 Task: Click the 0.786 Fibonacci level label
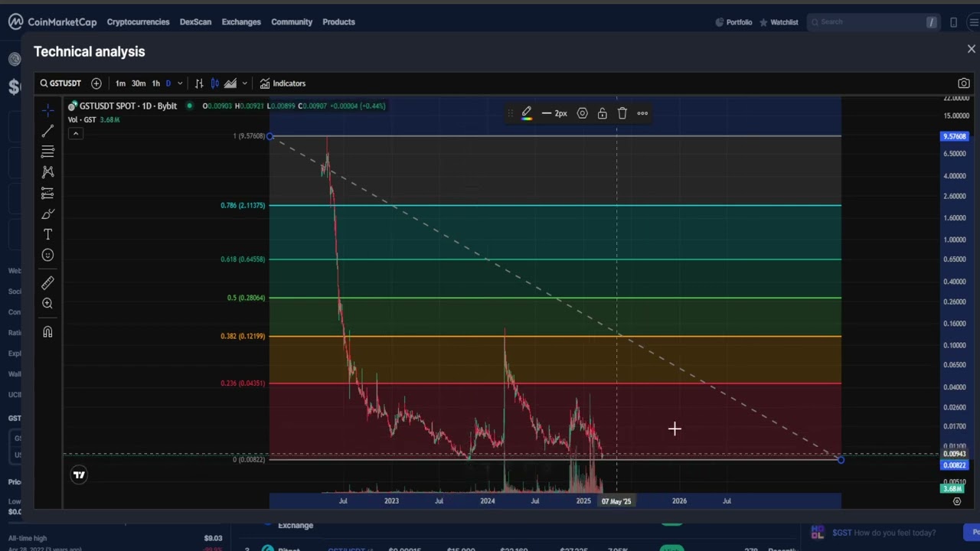[x=243, y=205]
